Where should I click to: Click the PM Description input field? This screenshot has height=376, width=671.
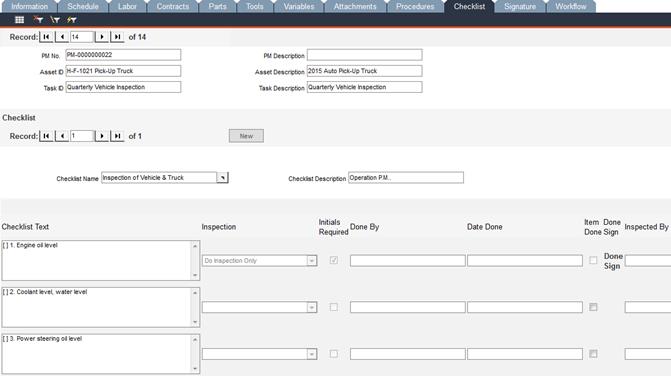[x=365, y=55]
